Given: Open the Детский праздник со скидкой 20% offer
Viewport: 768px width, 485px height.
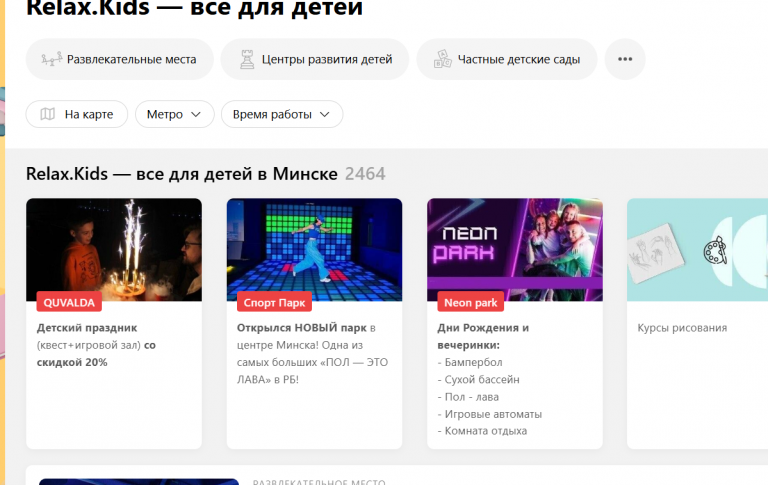Looking at the screenshot, I should pyautogui.click(x=96, y=345).
